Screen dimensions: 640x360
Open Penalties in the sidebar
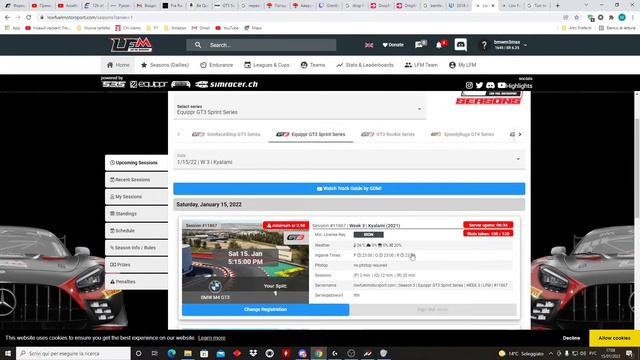[x=136, y=282]
